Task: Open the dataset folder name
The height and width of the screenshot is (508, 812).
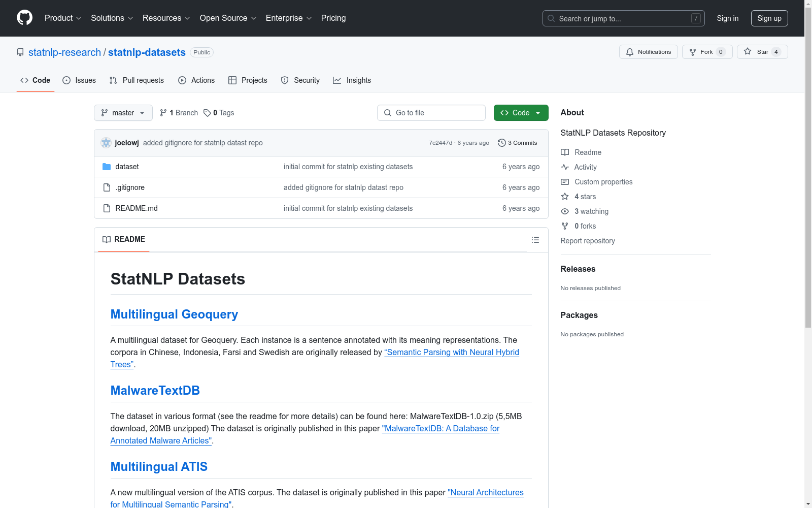Action: click(x=127, y=167)
